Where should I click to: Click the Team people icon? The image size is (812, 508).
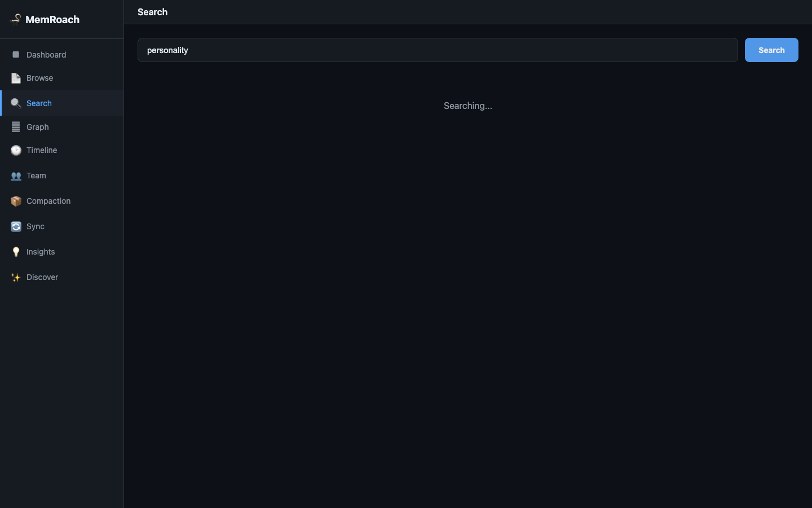(16, 176)
